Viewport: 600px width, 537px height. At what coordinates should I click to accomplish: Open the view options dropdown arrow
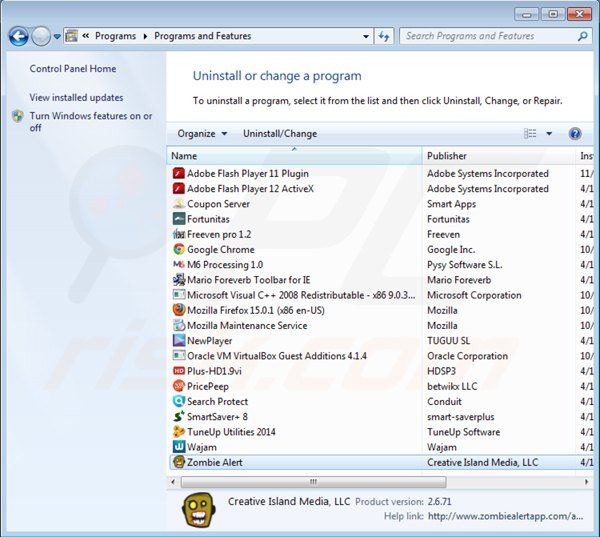pos(549,134)
